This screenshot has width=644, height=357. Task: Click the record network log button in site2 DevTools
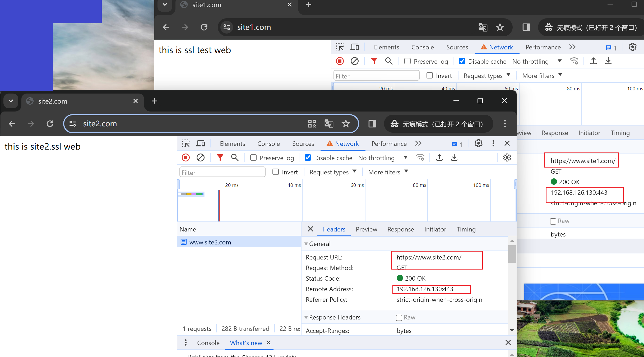(x=186, y=158)
